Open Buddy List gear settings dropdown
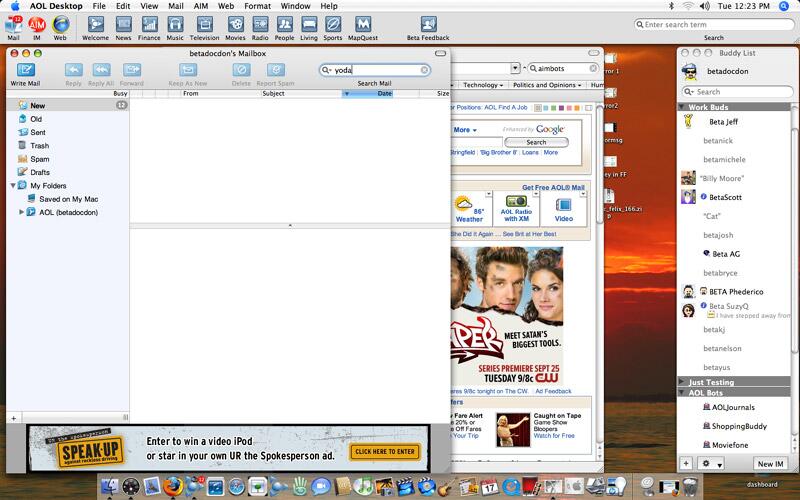This screenshot has width=800, height=500. pyautogui.click(x=712, y=464)
